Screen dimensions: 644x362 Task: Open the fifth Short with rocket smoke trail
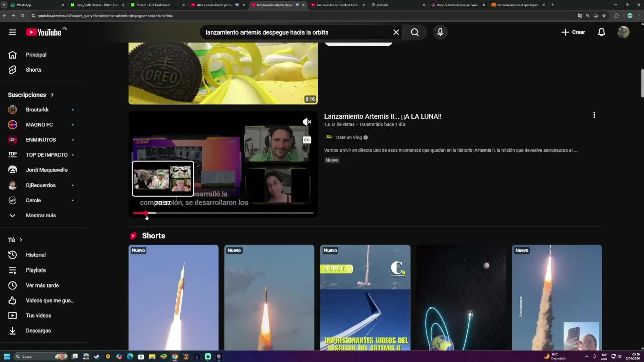(x=557, y=298)
